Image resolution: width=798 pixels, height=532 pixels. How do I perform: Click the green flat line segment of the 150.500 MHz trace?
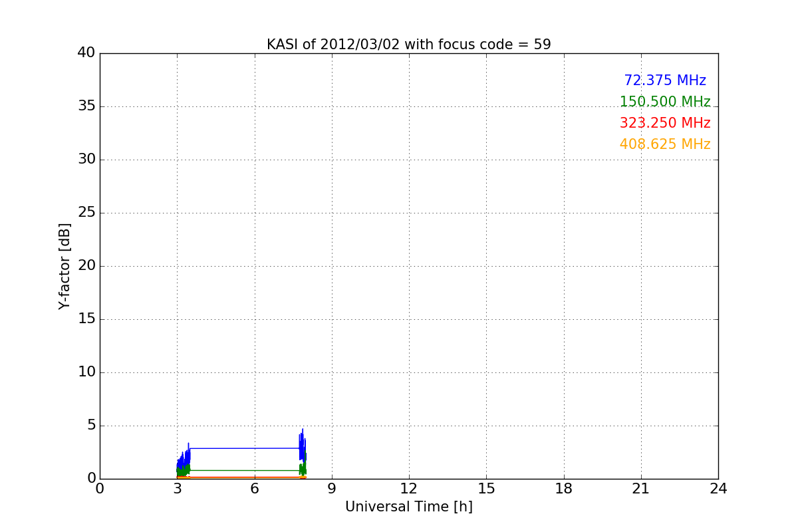[x=245, y=470]
